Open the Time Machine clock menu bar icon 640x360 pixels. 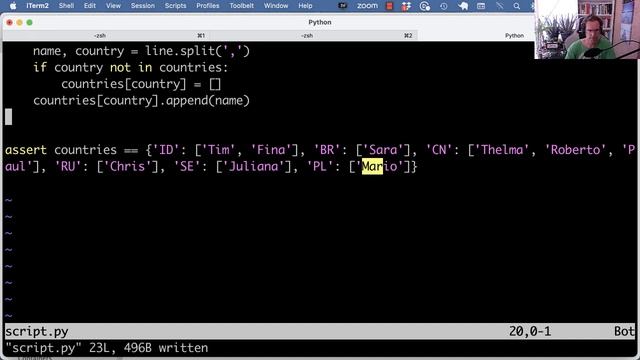[x=443, y=6]
